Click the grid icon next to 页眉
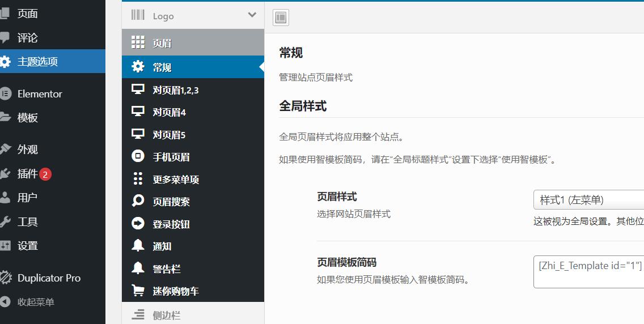Image resolution: width=644 pixels, height=324 pixels. [x=138, y=42]
